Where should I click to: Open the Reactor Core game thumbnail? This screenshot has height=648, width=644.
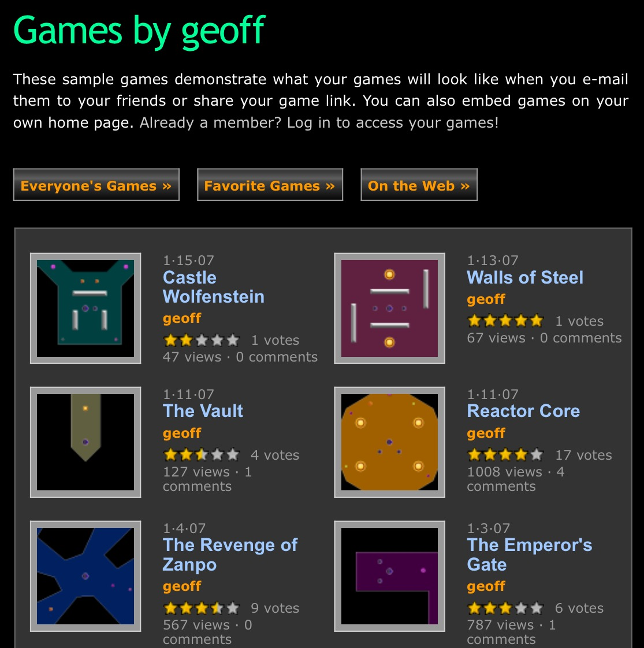pyautogui.click(x=389, y=442)
